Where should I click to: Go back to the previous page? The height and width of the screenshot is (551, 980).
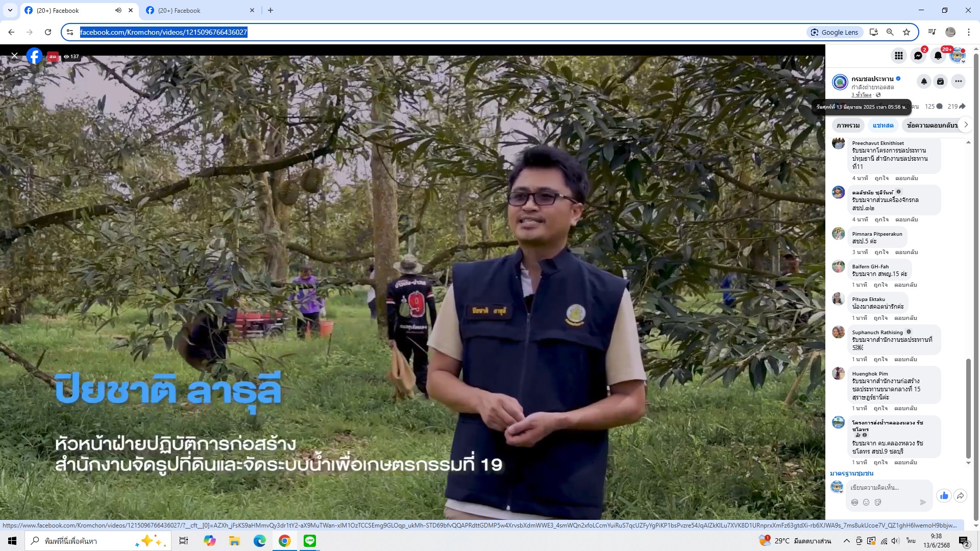click(11, 32)
